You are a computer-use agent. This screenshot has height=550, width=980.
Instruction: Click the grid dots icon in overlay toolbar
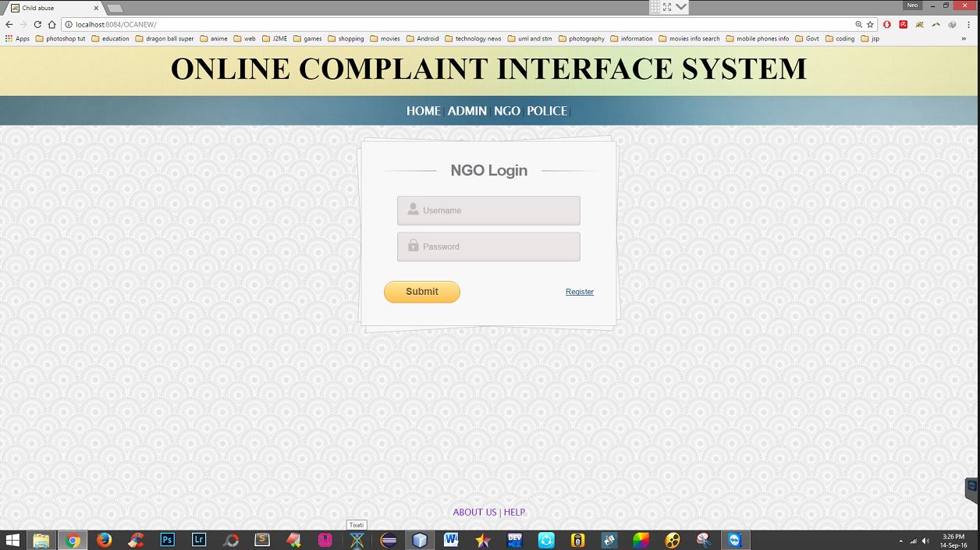click(655, 6)
